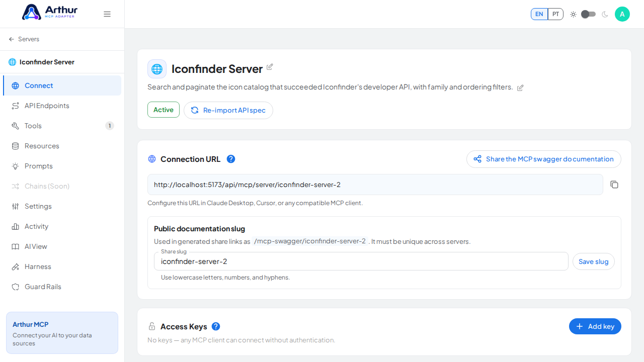644x362 pixels.
Task: Click 'Configure this URL in Claude Desktop' hint
Action: coord(255,203)
